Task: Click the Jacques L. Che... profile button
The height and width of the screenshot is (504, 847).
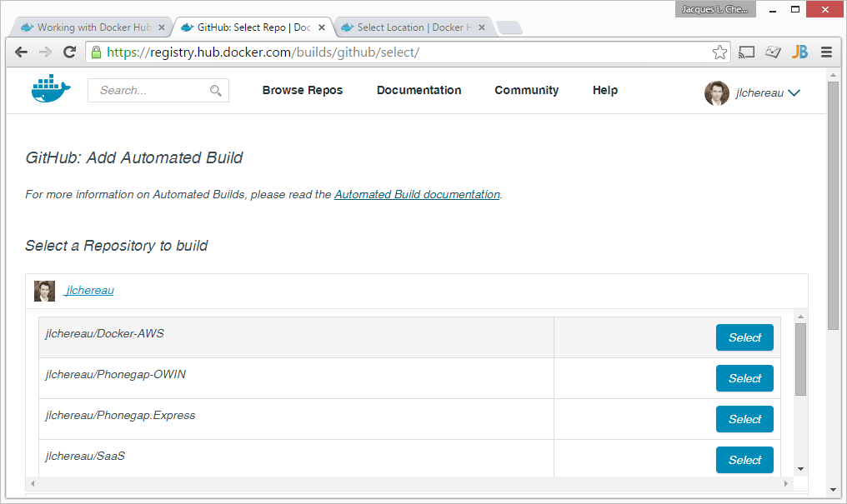Action: [x=715, y=9]
